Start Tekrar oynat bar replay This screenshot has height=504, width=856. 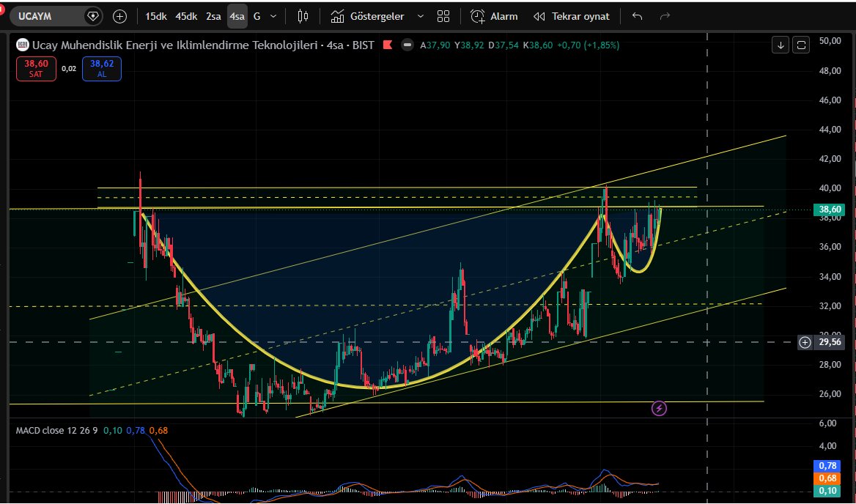[572, 16]
